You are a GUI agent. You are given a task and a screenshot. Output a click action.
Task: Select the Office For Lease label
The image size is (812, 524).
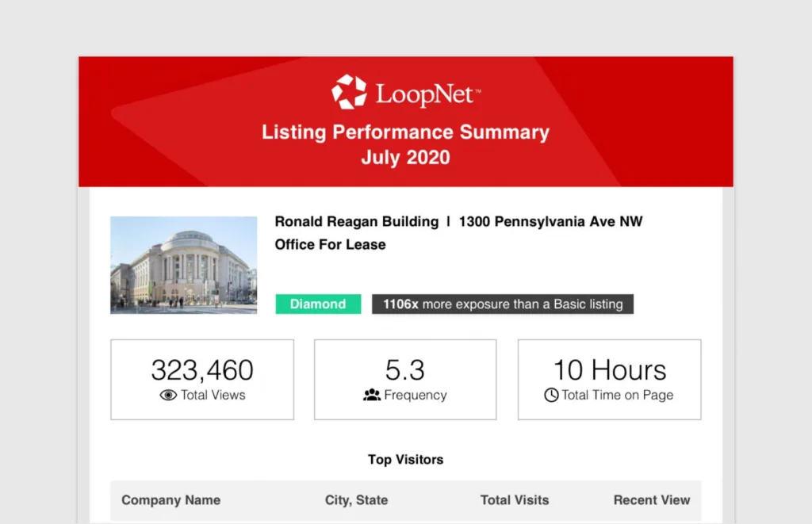[x=329, y=244]
